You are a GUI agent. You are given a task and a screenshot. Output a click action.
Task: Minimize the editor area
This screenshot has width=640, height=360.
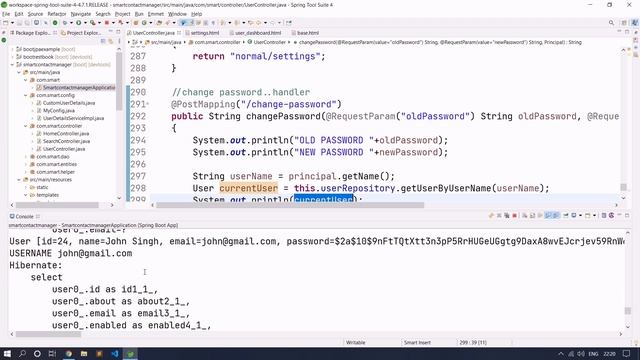click(620, 32)
